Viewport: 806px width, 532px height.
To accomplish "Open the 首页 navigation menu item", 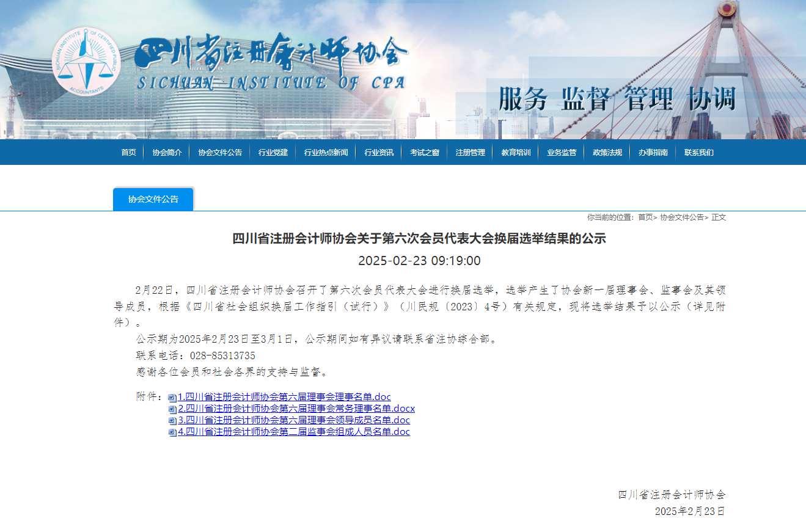I will click(x=128, y=152).
